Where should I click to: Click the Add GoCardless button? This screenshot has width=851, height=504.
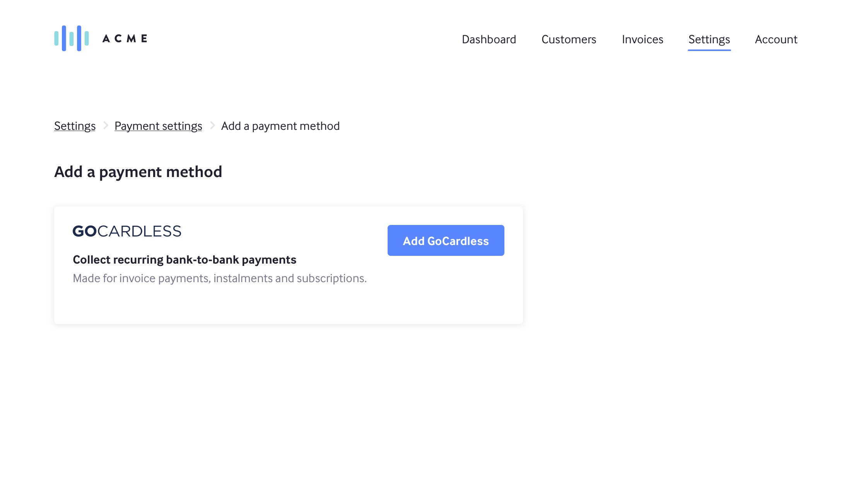click(446, 240)
